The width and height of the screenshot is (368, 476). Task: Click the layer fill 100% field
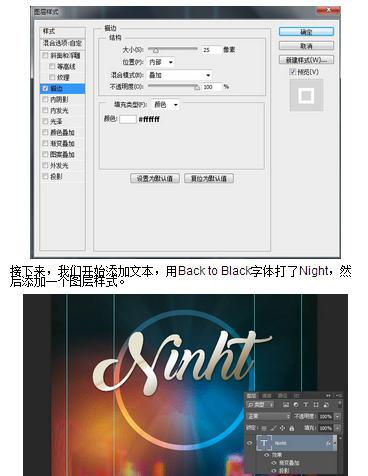coord(326,428)
